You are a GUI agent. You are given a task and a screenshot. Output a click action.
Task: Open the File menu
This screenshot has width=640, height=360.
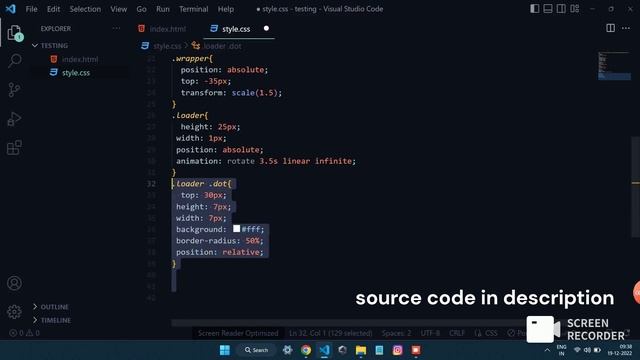[x=31, y=9]
